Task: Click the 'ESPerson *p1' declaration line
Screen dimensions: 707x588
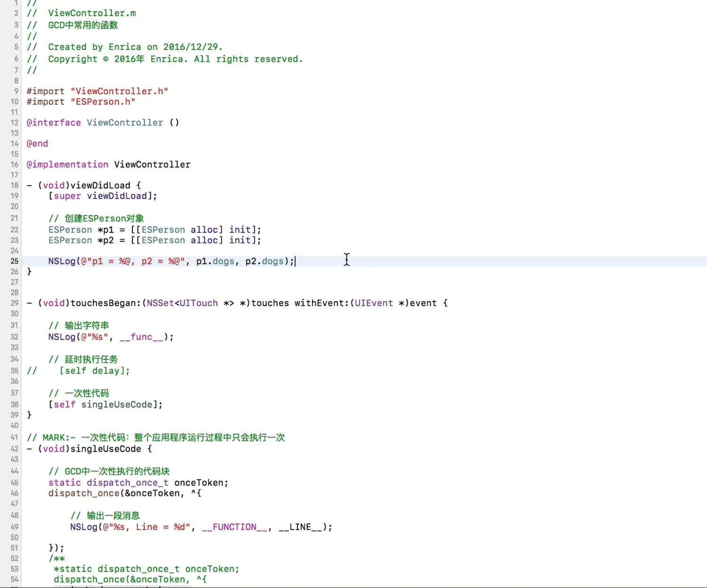Action: point(155,230)
